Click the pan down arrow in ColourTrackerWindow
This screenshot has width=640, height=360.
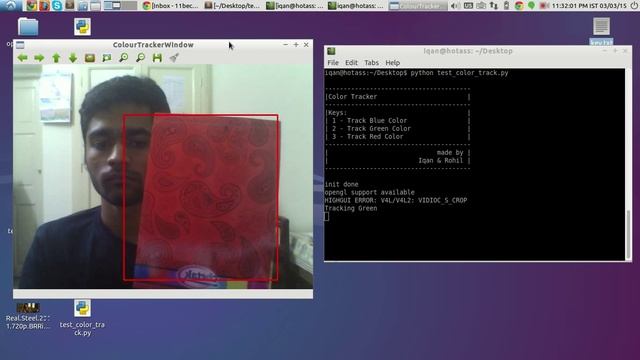73,58
